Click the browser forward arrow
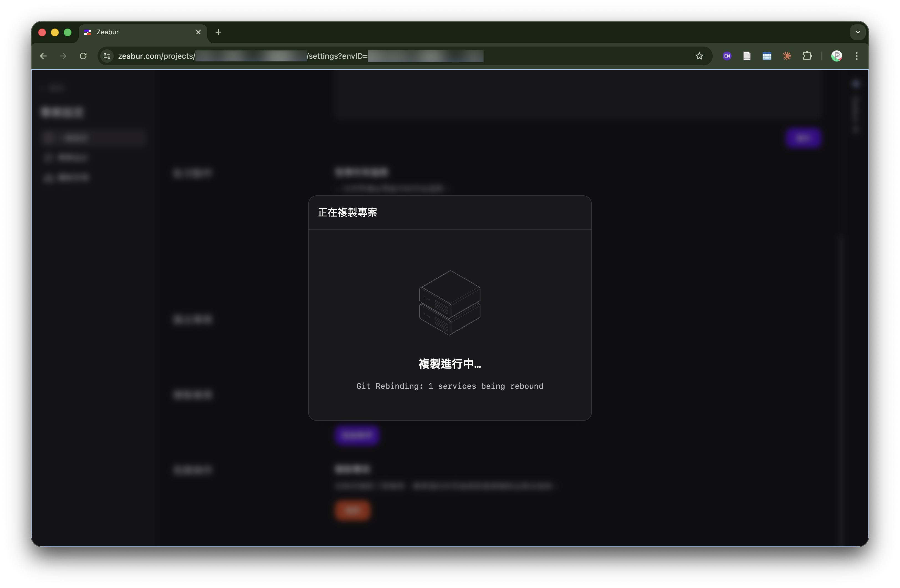This screenshot has width=900, height=588. pyautogui.click(x=63, y=56)
